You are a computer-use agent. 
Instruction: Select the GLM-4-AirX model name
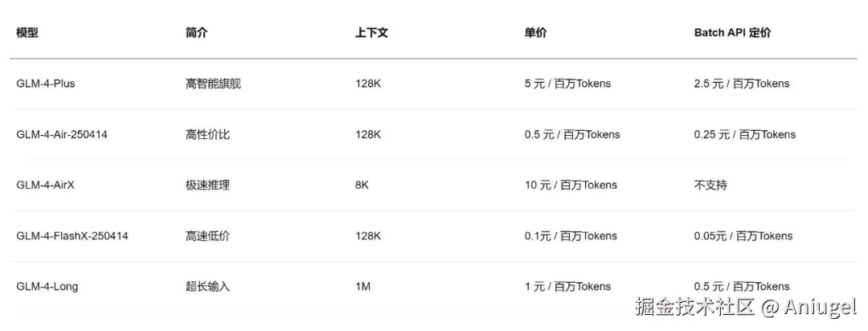(45, 185)
